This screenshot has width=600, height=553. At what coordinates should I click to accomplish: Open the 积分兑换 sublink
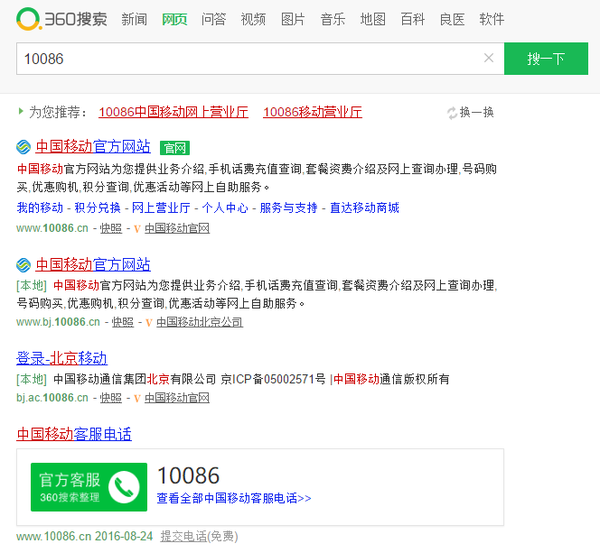pos(98,208)
